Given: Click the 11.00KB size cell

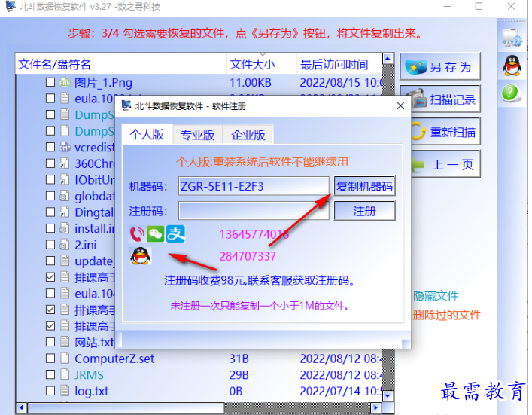Looking at the screenshot, I should coord(251,83).
